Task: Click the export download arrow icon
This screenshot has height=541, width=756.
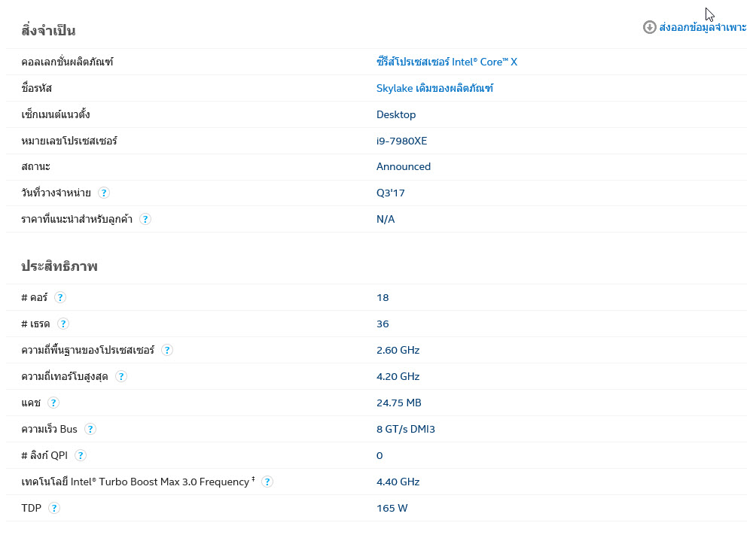Action: (649, 27)
